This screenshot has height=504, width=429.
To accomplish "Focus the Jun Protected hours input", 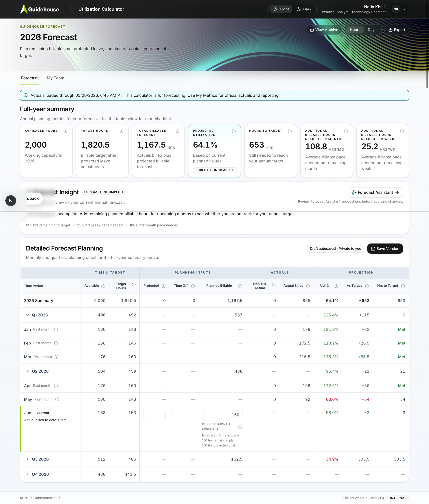I will tap(154, 415).
